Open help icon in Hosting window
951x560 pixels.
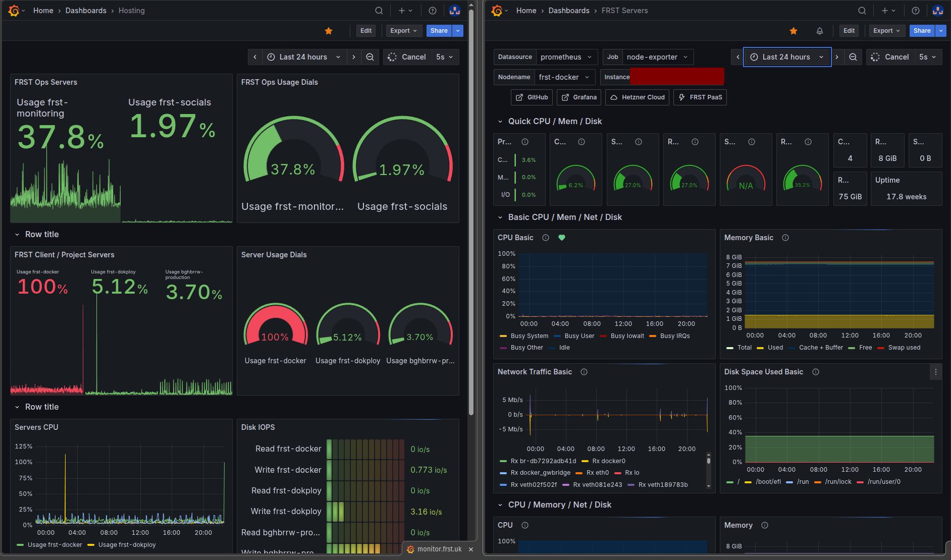pyautogui.click(x=433, y=11)
